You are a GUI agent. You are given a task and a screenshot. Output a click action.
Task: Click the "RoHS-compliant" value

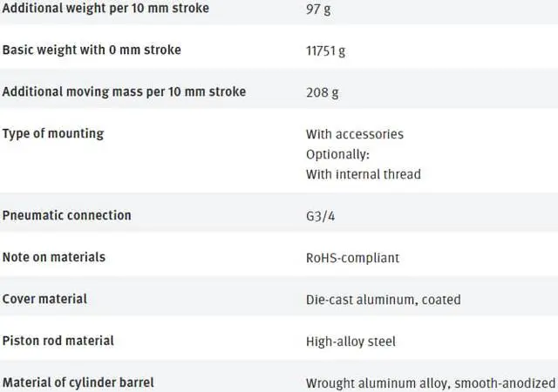[350, 258]
